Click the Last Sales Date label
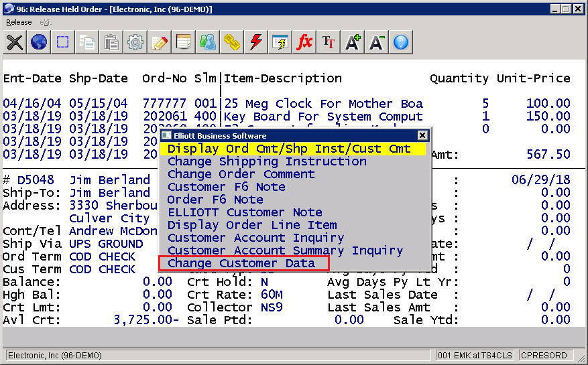Image resolution: width=588 pixels, height=365 pixels. [x=382, y=295]
